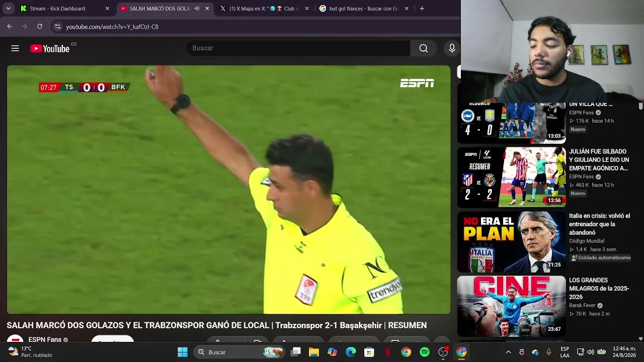Launch Netflix from the taskbar
The width and height of the screenshot is (644, 362).
click(x=388, y=352)
